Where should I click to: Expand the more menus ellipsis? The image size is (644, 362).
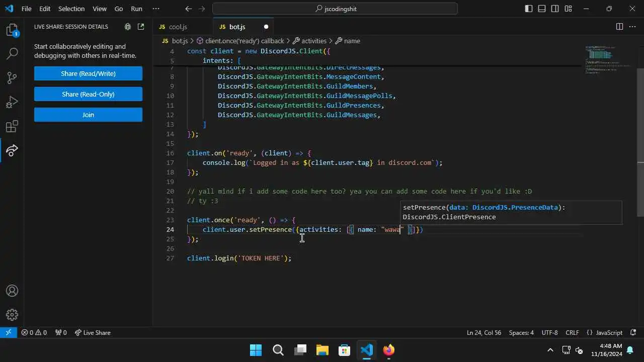coord(156,9)
